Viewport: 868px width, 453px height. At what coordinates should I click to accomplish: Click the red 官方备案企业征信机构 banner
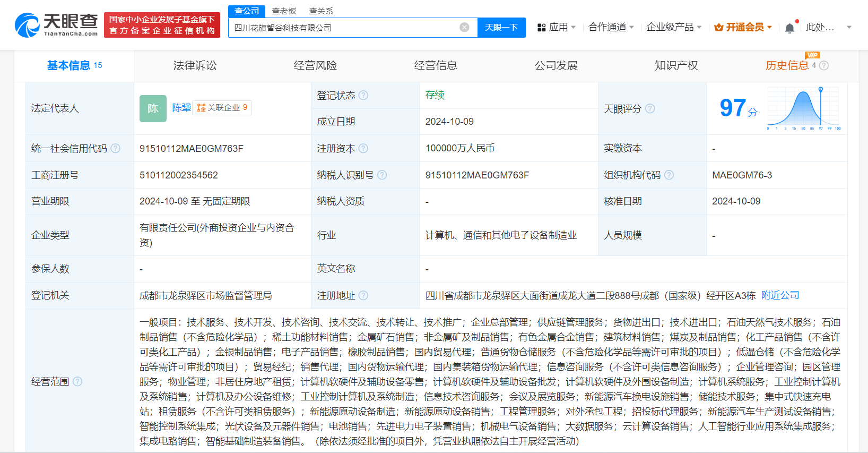point(162,25)
